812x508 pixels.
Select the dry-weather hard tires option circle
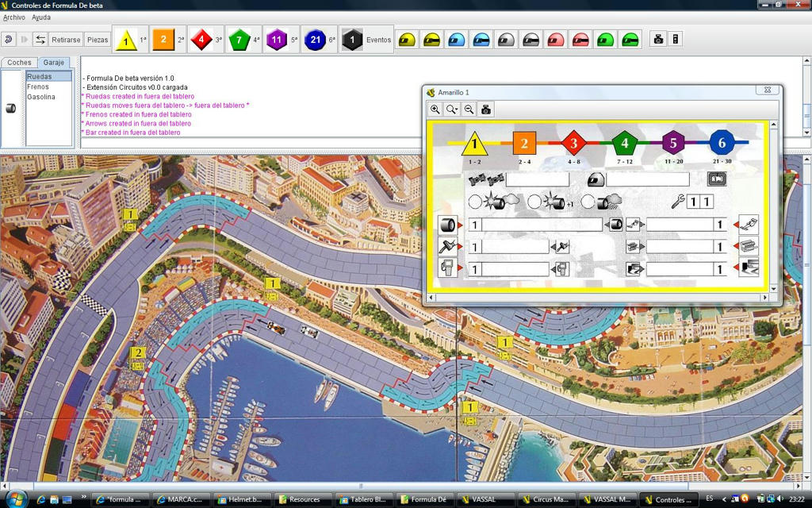point(475,202)
